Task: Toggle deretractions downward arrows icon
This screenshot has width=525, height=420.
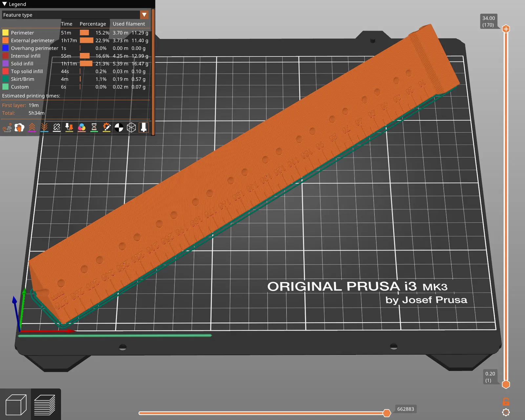Action: pyautogui.click(x=44, y=128)
